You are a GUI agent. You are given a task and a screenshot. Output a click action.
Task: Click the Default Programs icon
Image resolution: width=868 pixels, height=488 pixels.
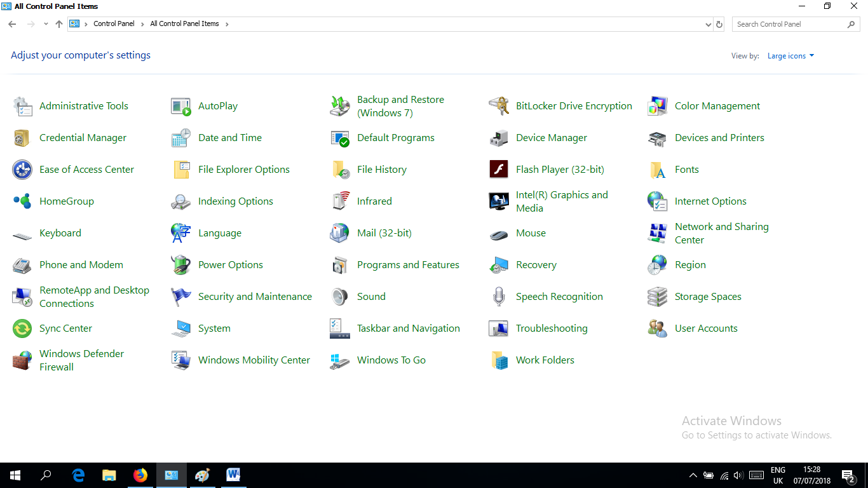340,138
